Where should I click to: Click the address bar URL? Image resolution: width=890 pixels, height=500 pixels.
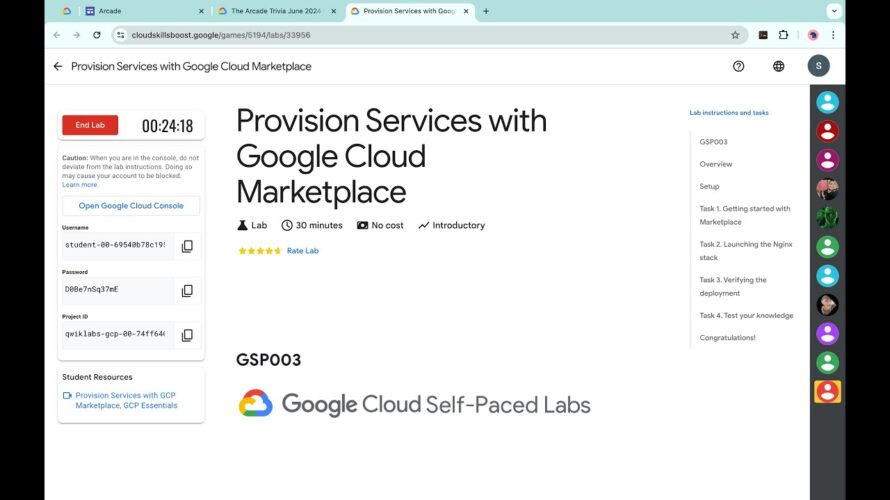point(221,35)
